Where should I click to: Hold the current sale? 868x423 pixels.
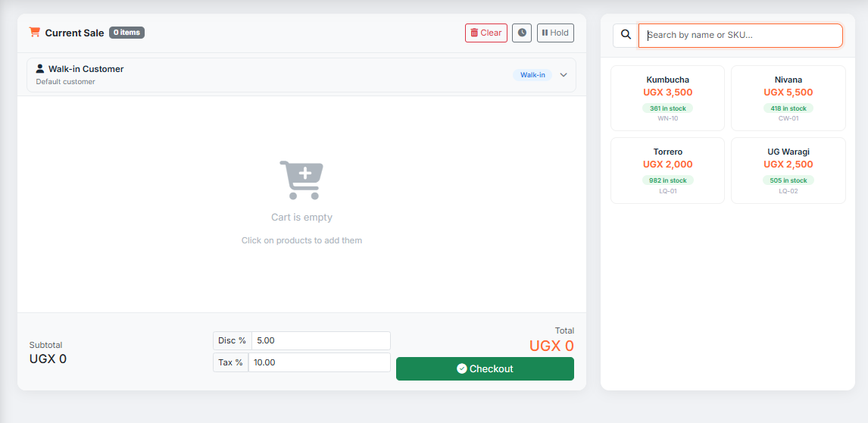(x=555, y=33)
